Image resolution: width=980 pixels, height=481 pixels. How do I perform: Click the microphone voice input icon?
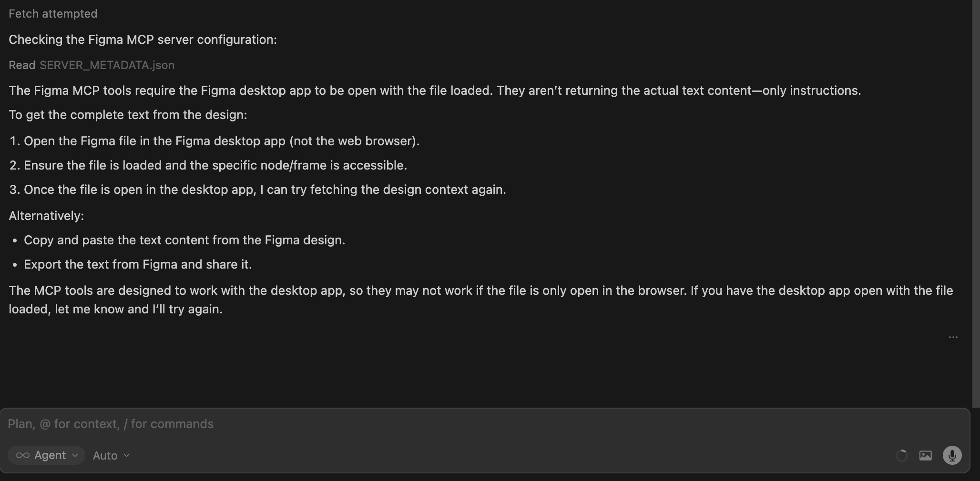[x=952, y=455]
